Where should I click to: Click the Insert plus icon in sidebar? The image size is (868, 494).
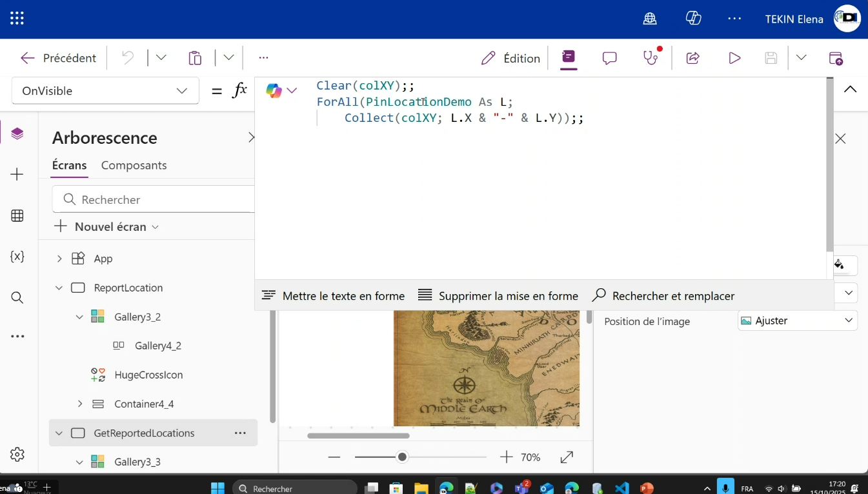pos(17,175)
